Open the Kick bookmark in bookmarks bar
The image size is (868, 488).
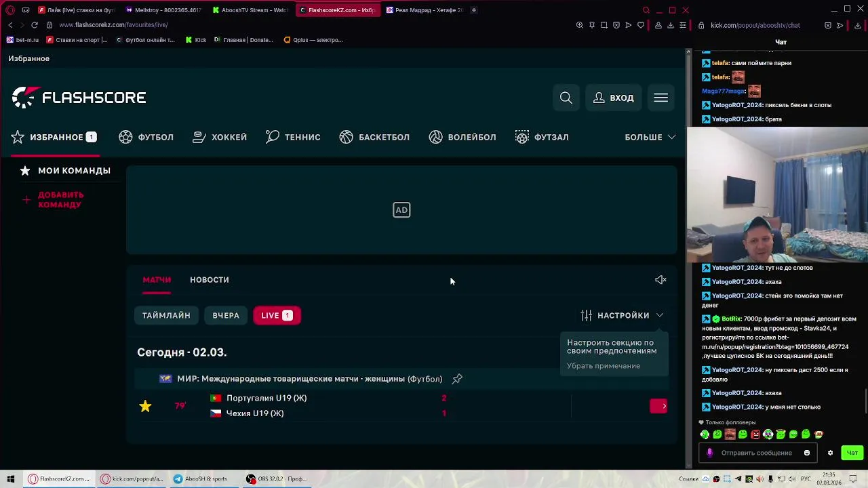[196, 40]
